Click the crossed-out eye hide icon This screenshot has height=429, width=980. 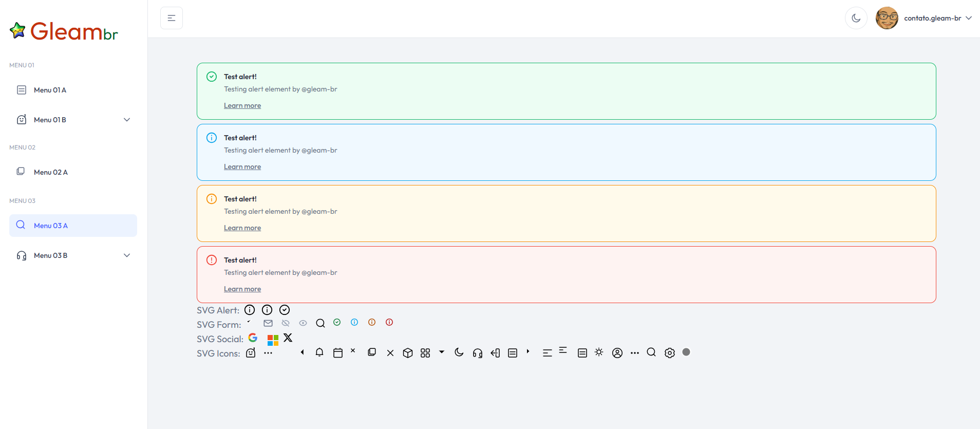286,323
